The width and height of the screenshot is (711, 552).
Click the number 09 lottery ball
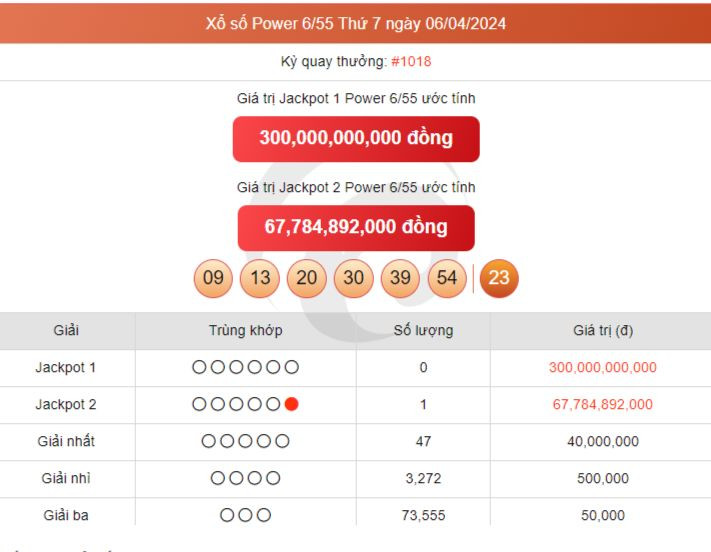click(x=213, y=278)
